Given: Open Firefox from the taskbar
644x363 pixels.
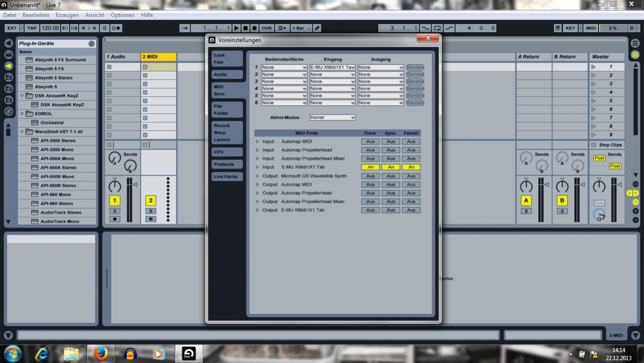Looking at the screenshot, I should (x=100, y=354).
